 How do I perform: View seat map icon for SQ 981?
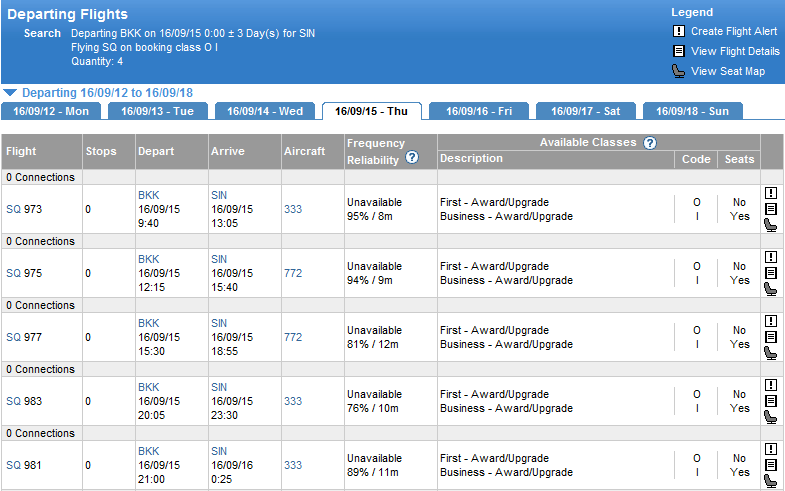[771, 480]
